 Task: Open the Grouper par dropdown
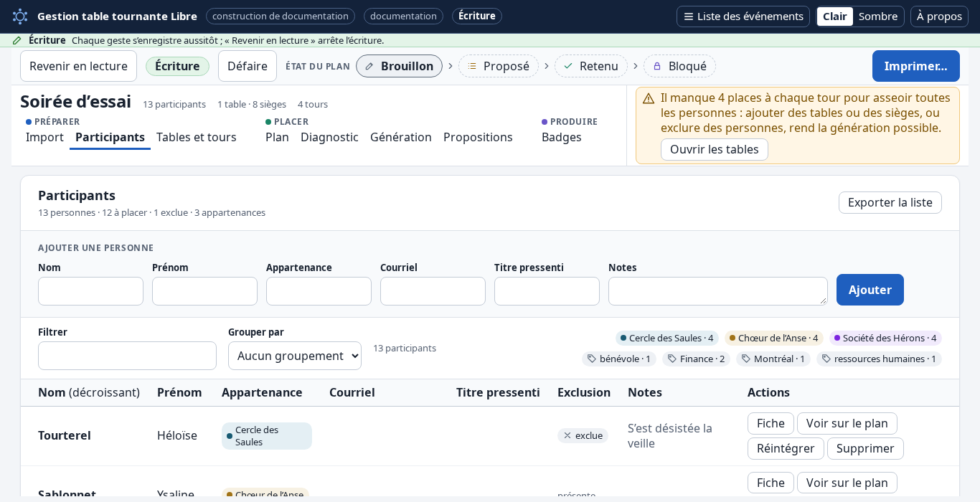pyautogui.click(x=295, y=356)
